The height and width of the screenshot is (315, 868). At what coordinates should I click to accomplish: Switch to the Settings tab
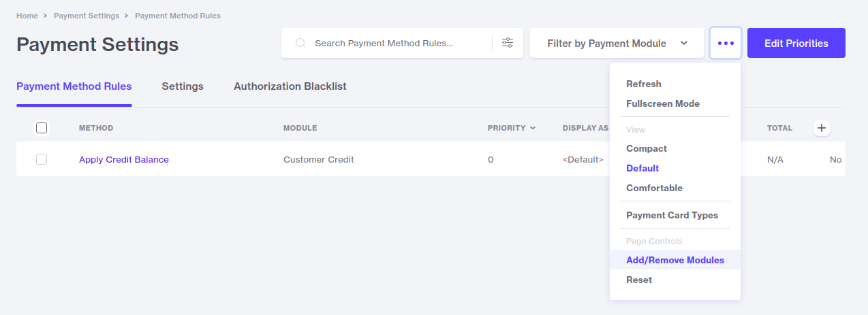tap(183, 86)
